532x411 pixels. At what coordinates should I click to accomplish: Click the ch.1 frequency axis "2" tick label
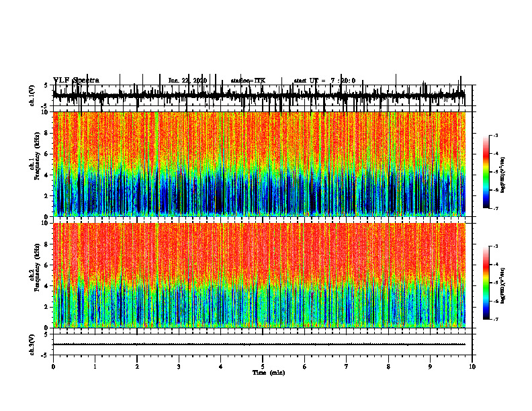point(46,195)
